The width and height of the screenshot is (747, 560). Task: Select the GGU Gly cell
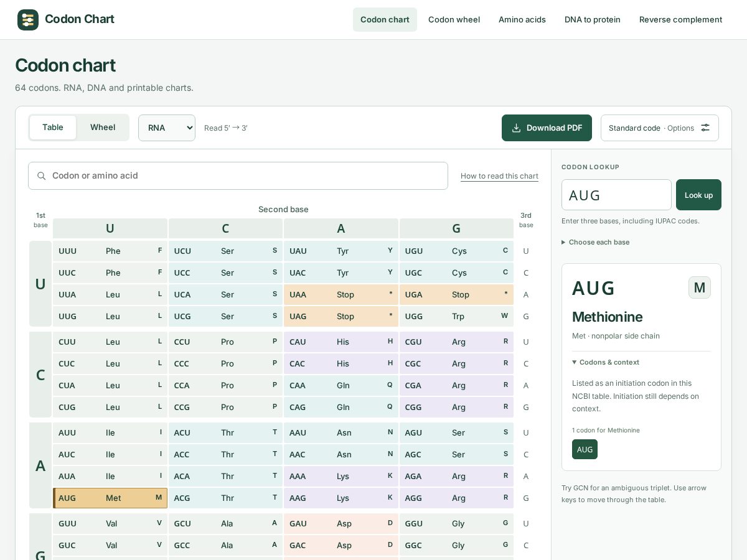tap(456, 523)
